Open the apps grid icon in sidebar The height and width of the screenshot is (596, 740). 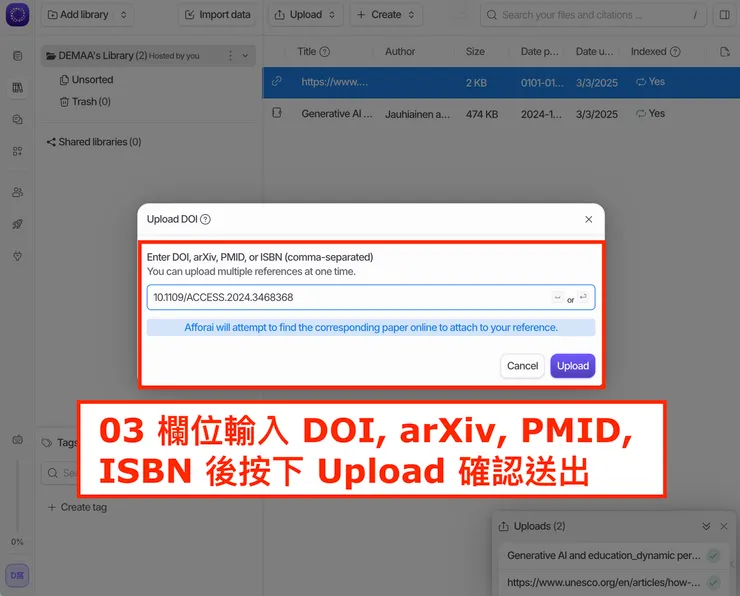pyautogui.click(x=17, y=151)
